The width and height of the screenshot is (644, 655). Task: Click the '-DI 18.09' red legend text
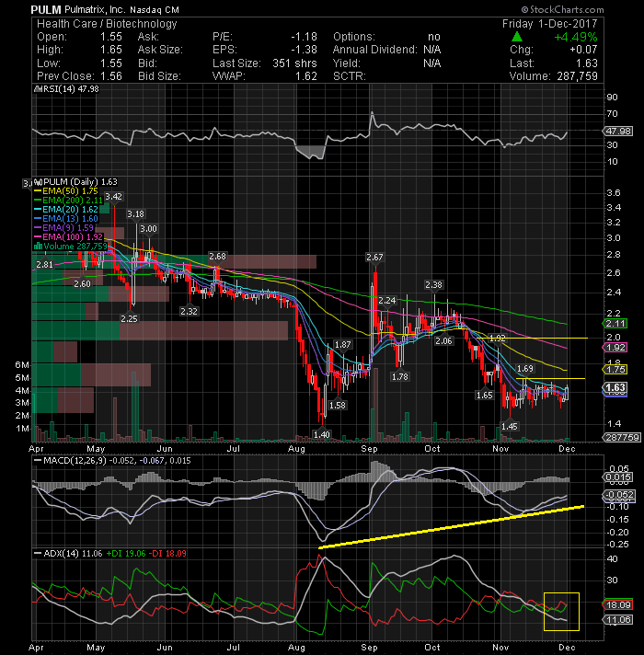[x=167, y=554]
